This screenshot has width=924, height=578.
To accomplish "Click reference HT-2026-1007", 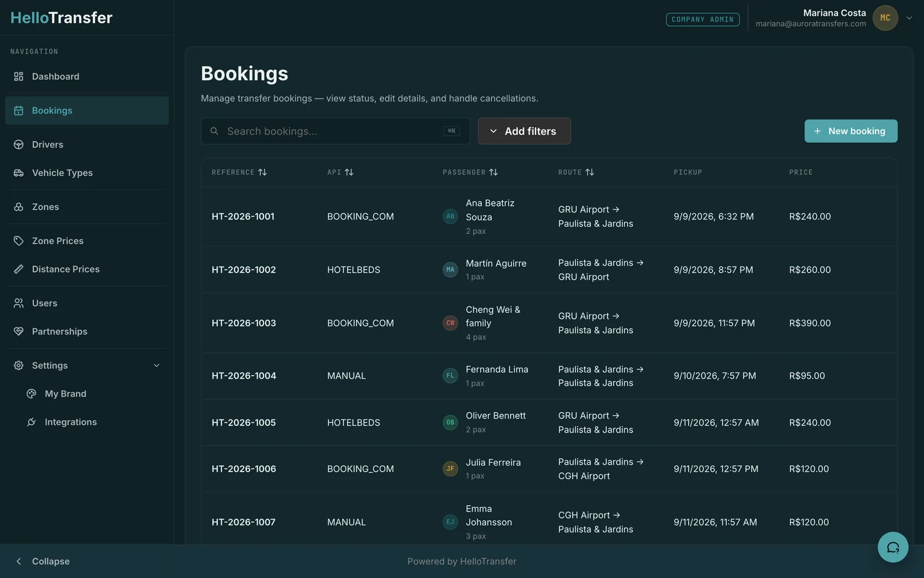I will pyautogui.click(x=243, y=522).
